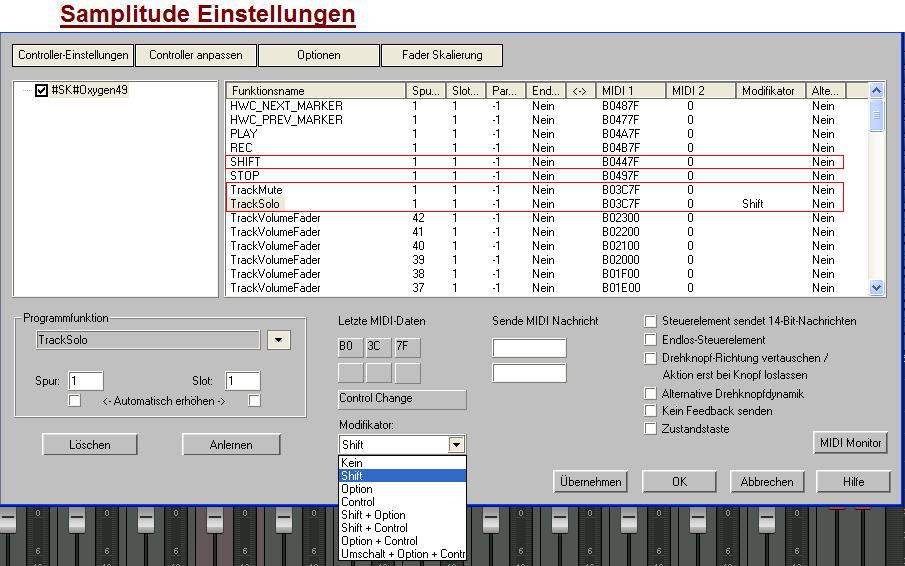The image size is (905, 566).
Task: Select the TrackSolo row
Action: pyautogui.click(x=546, y=204)
